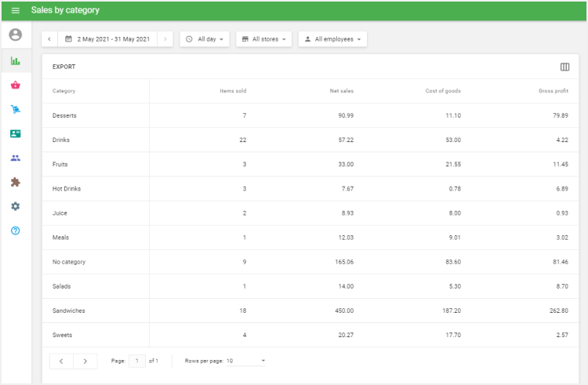This screenshot has height=385, width=588.
Task: Click the user account profile icon
Action: [x=15, y=35]
